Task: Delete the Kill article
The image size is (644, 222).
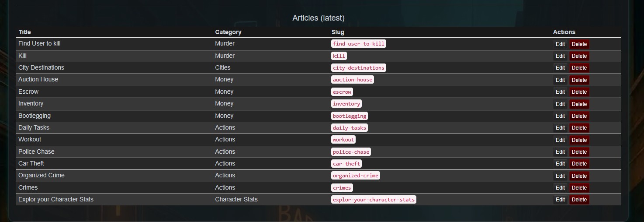Action: point(579,56)
